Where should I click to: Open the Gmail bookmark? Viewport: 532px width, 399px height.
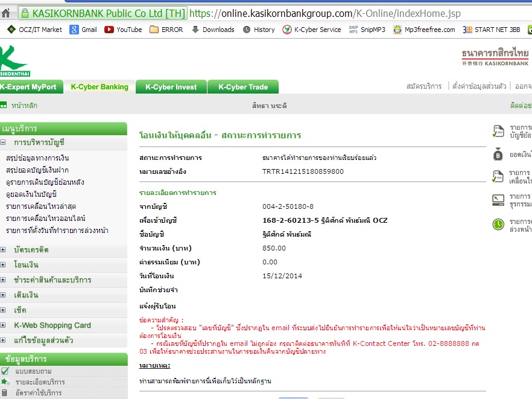pyautogui.click(x=83, y=30)
